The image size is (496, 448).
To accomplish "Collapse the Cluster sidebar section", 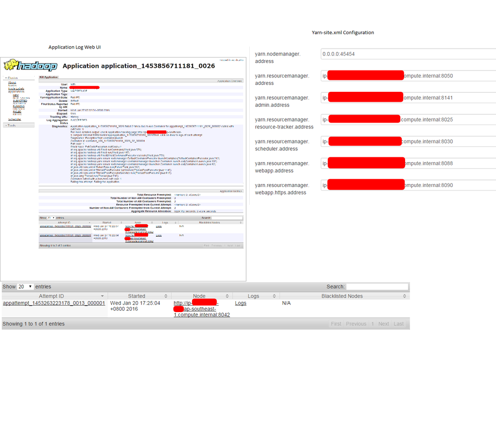I will click(x=12, y=78).
